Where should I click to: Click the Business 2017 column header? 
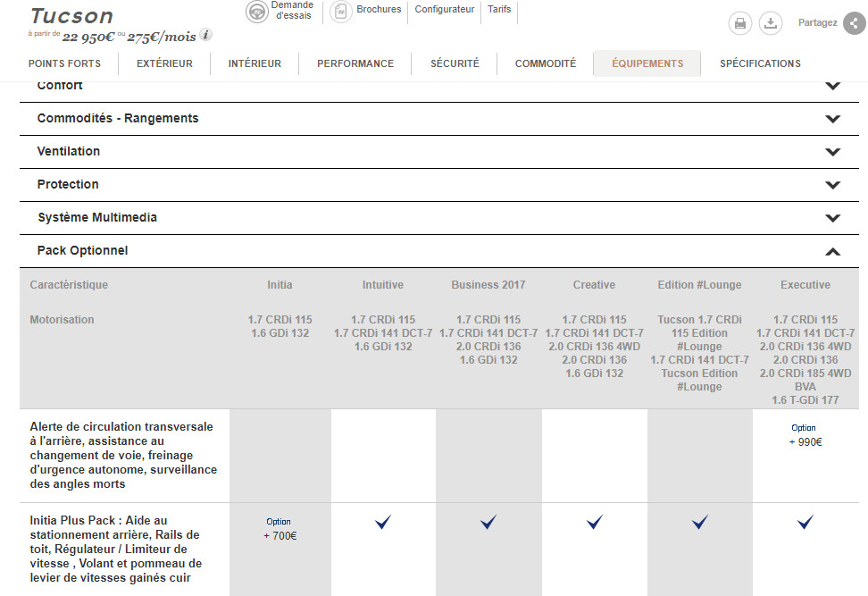click(488, 285)
